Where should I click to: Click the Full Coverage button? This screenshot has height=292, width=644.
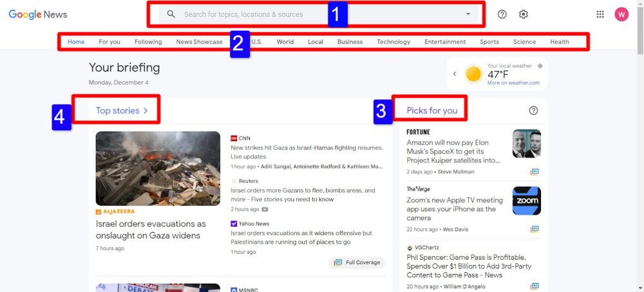click(357, 262)
